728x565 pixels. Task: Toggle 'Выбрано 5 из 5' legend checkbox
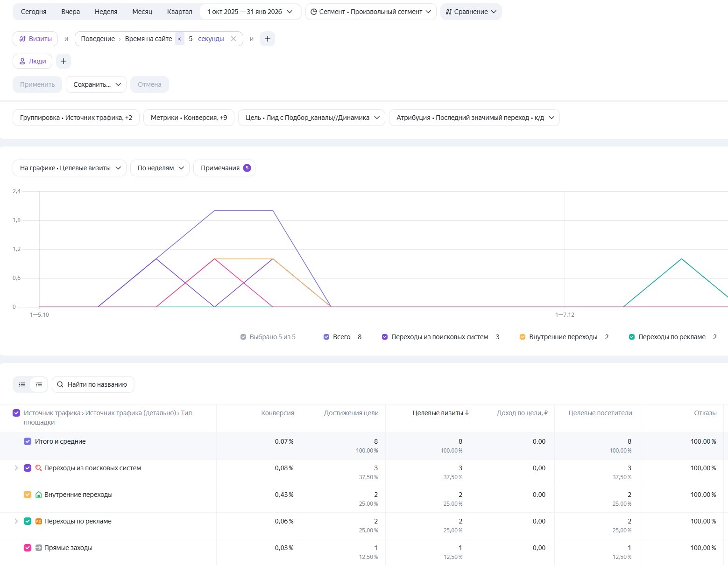[x=243, y=337]
